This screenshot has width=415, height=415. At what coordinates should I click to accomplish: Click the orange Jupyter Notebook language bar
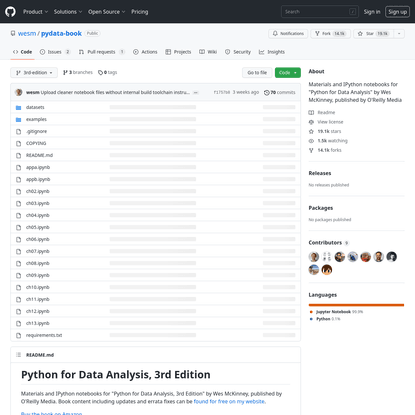click(356, 305)
